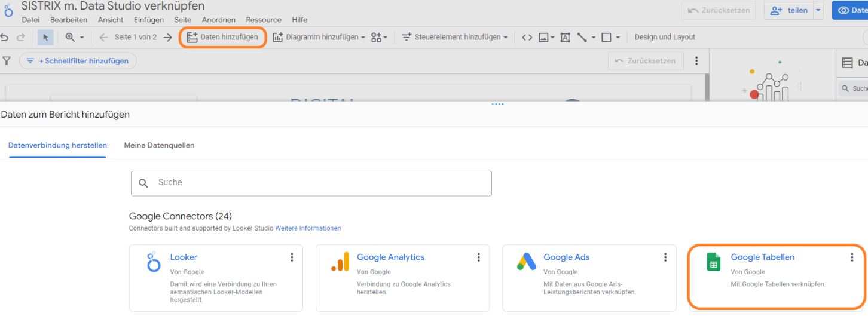This screenshot has width=868, height=316.
Task: Click Daten hinzufügen in toolbar
Action: (x=222, y=37)
